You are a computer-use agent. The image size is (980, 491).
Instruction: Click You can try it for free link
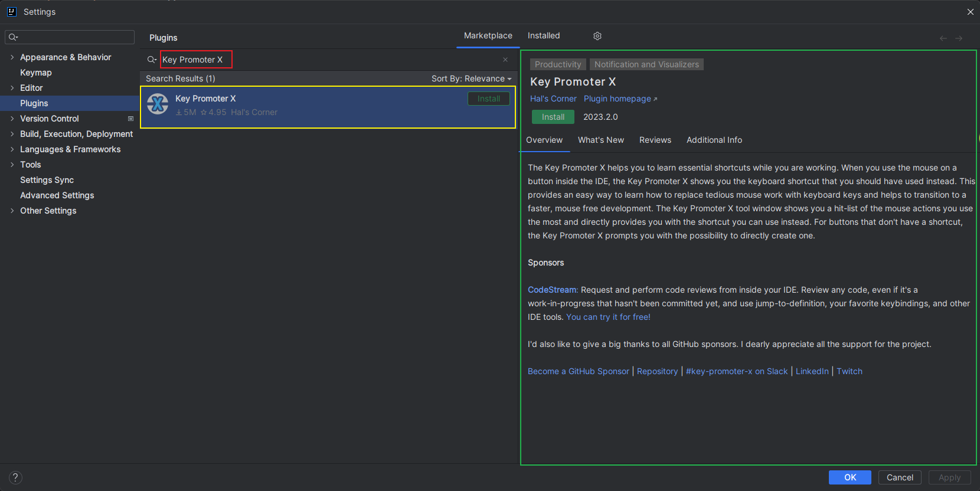(608, 317)
